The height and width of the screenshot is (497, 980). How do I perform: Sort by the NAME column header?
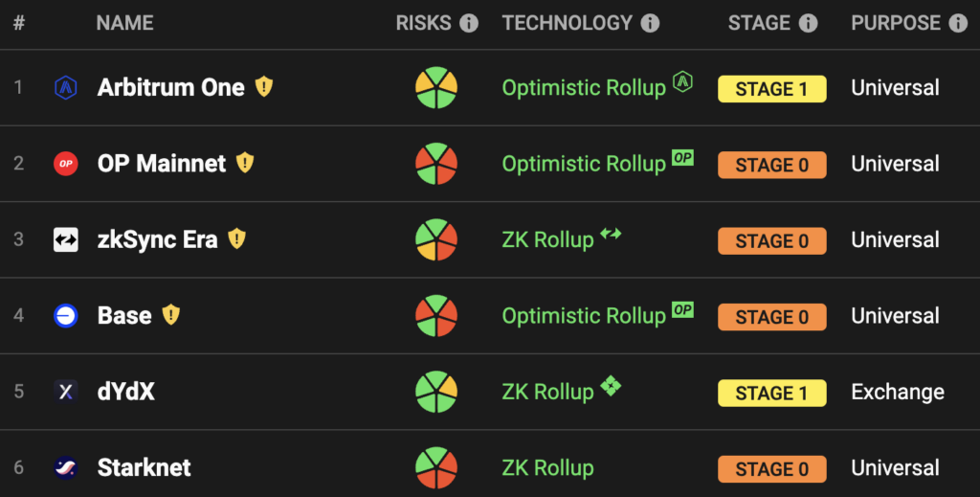tap(125, 23)
